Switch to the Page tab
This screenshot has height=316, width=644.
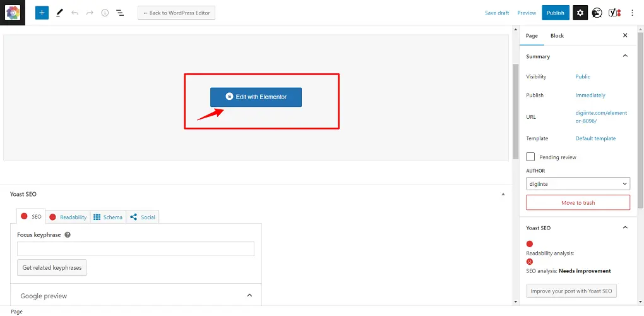pos(532,36)
